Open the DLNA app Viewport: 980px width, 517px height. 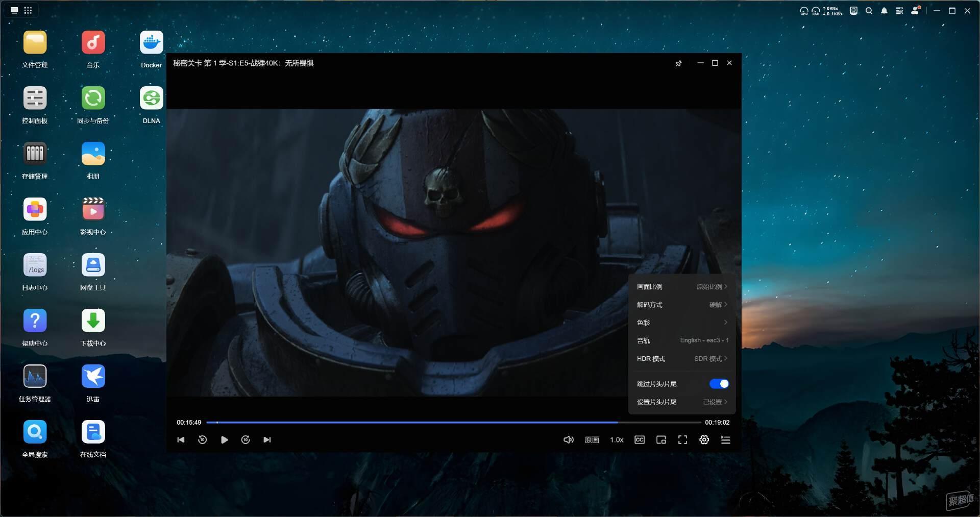tap(151, 98)
